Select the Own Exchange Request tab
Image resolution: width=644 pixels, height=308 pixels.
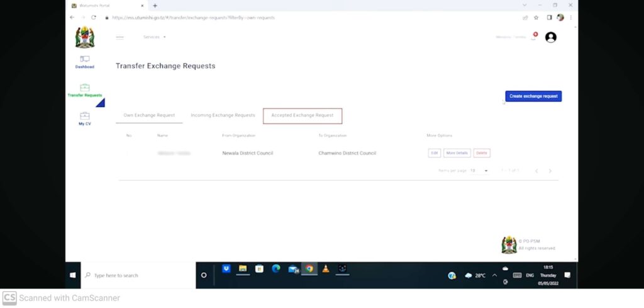149,116
